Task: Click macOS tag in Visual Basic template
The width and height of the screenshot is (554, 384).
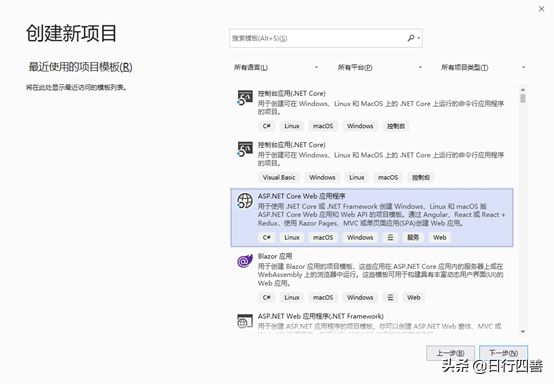Action: (388, 177)
